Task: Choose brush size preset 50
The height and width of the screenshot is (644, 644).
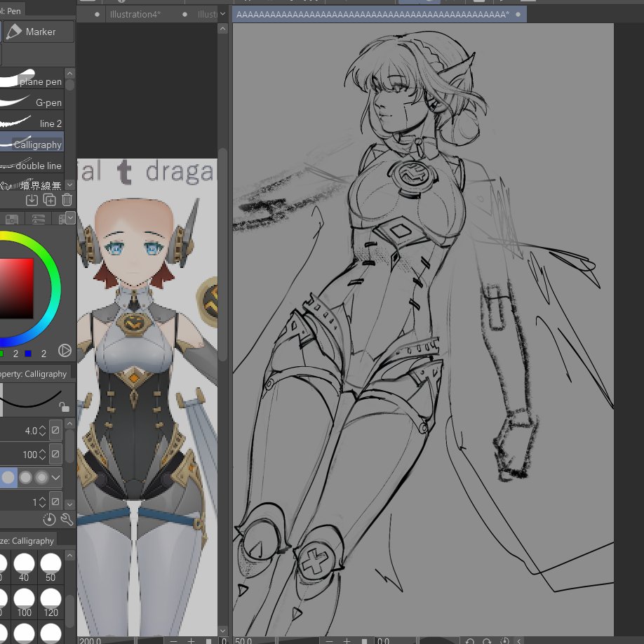Action: click(x=51, y=568)
